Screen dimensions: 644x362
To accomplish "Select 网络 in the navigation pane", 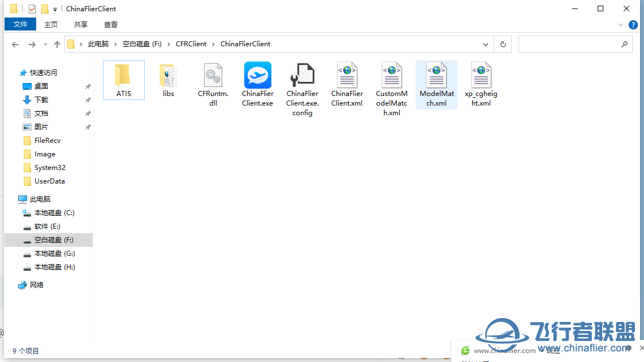I will [37, 285].
